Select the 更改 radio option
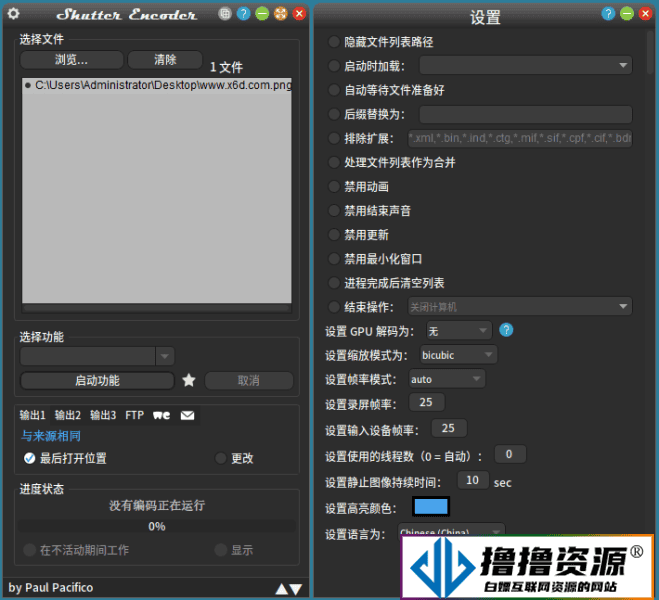This screenshot has width=659, height=600. pyautogui.click(x=221, y=458)
